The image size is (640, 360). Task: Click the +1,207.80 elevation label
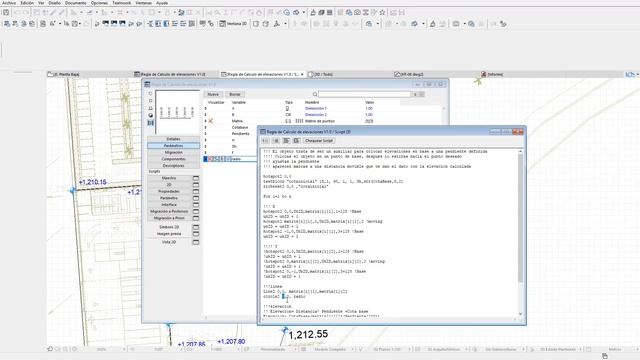(x=231, y=342)
